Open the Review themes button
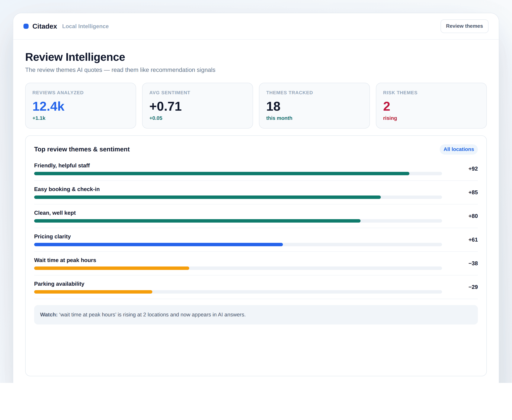This screenshot has height=420, width=512. 464,26
